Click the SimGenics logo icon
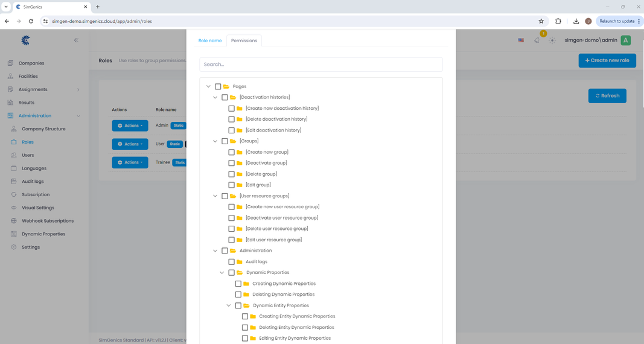 (25, 40)
